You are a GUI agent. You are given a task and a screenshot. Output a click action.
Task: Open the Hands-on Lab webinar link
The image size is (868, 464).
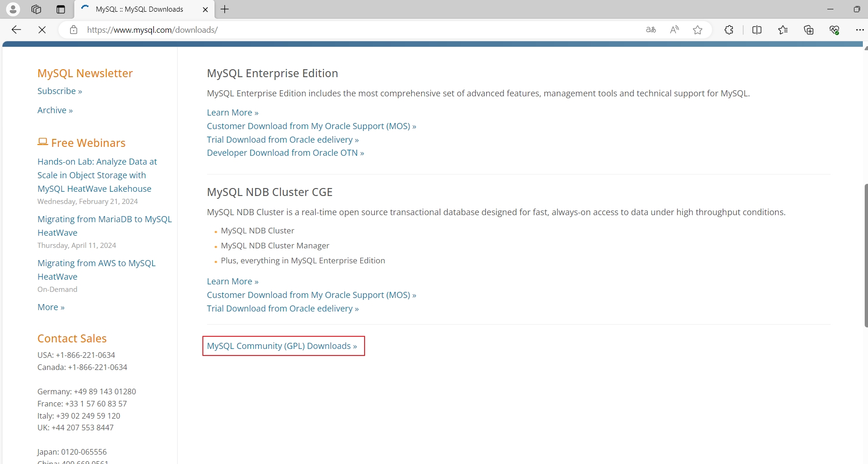coord(97,175)
